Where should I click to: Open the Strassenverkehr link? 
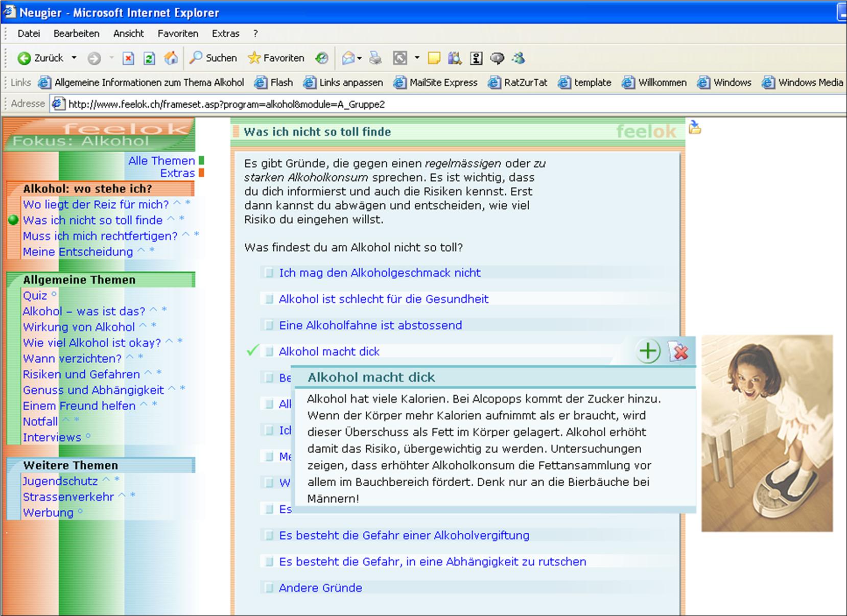click(68, 497)
